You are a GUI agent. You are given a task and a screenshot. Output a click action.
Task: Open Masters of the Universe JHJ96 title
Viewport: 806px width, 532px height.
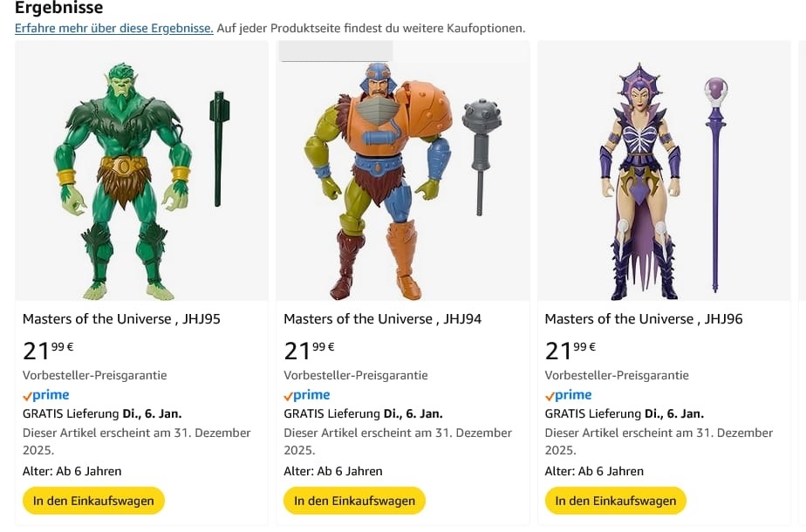point(644,319)
